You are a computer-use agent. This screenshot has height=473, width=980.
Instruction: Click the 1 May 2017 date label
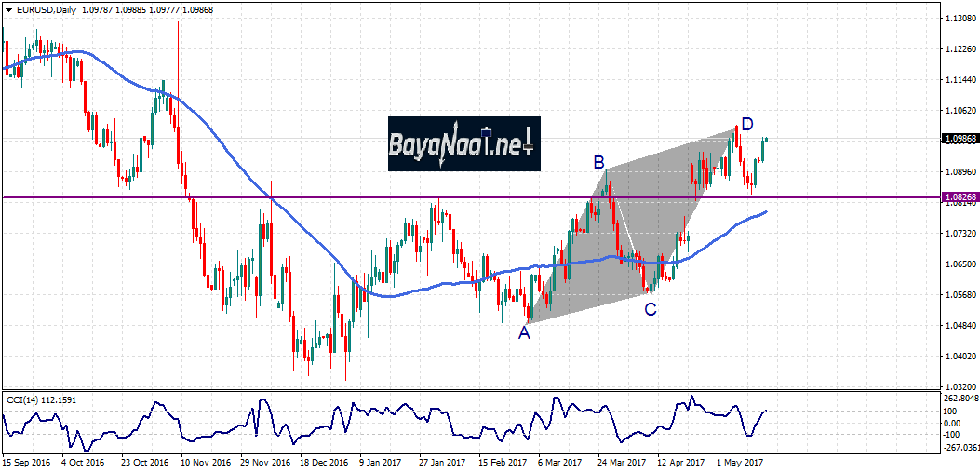point(740,461)
